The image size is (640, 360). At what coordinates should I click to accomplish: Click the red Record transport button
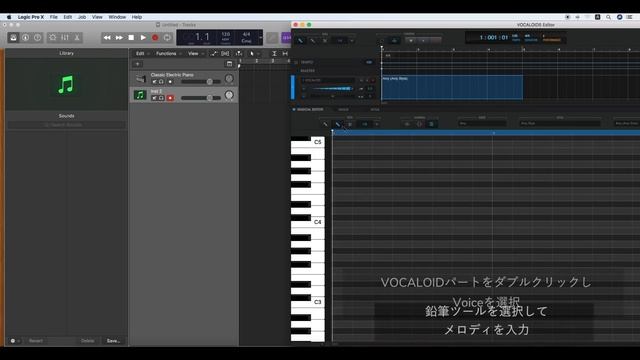click(155, 38)
